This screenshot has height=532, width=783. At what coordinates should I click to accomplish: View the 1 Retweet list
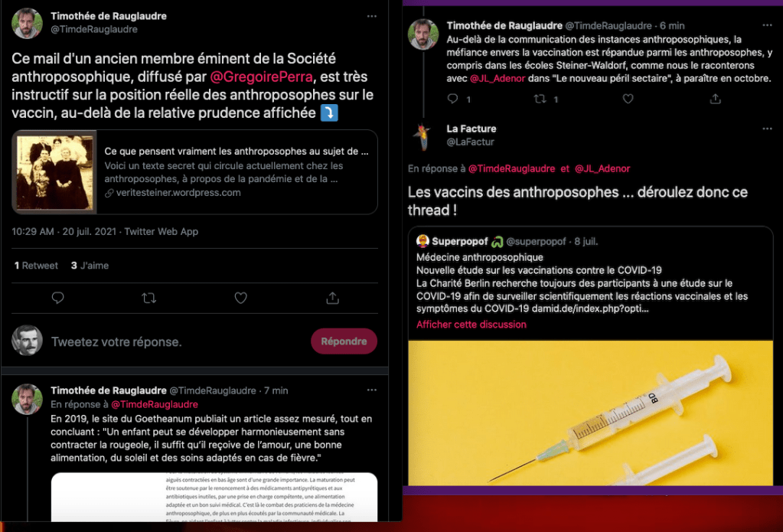[36, 266]
